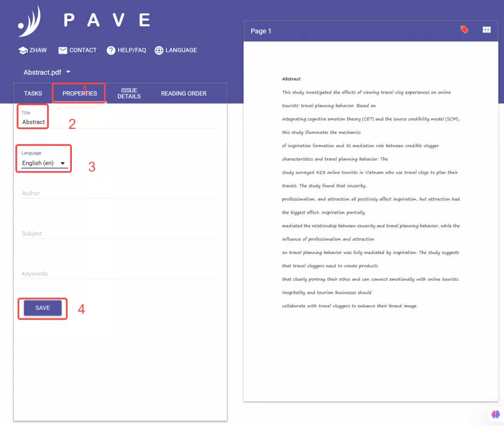Click the Page 1 header label

pos(261,31)
